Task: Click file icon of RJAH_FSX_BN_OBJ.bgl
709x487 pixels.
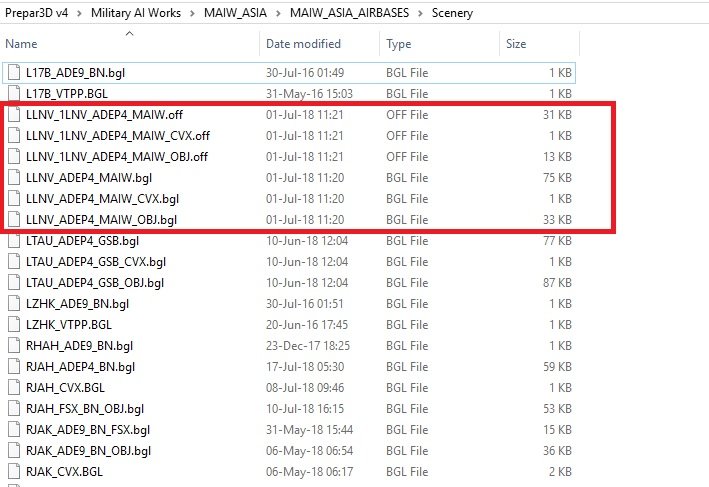Action: tap(13, 408)
